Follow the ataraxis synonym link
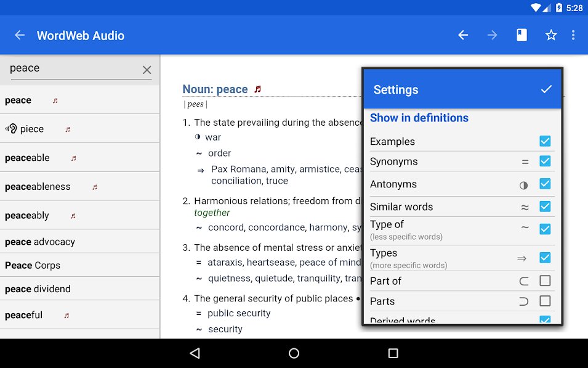 pos(225,263)
